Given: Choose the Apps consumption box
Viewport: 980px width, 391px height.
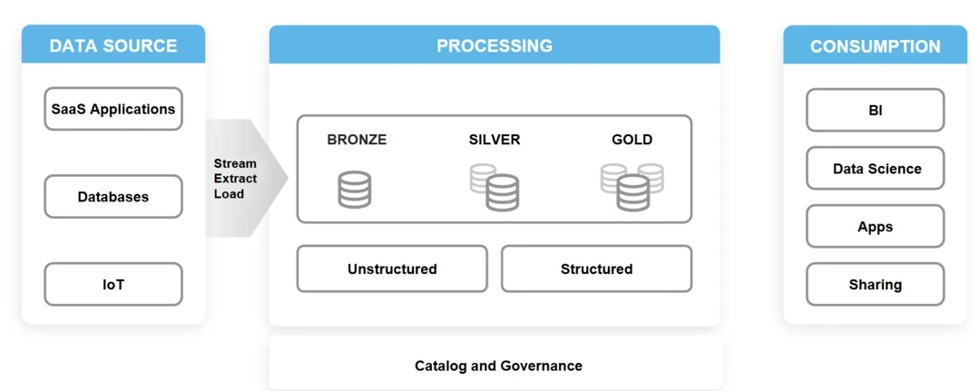Looking at the screenshot, I should 875,227.
